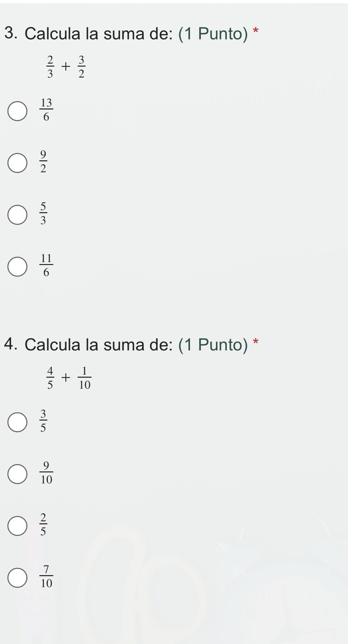This screenshot has width=348, height=644.
Task: Click the 2/3 + 3/2 expression
Action: (x=65, y=67)
